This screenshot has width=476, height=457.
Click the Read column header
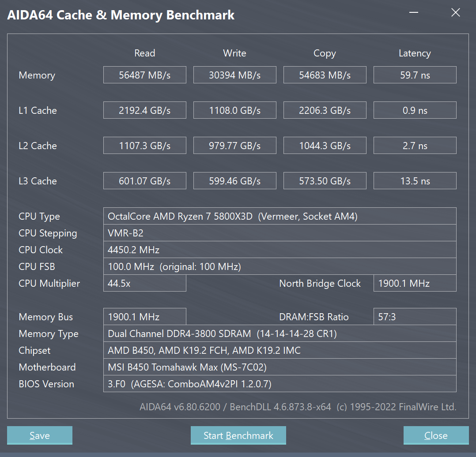pos(144,53)
